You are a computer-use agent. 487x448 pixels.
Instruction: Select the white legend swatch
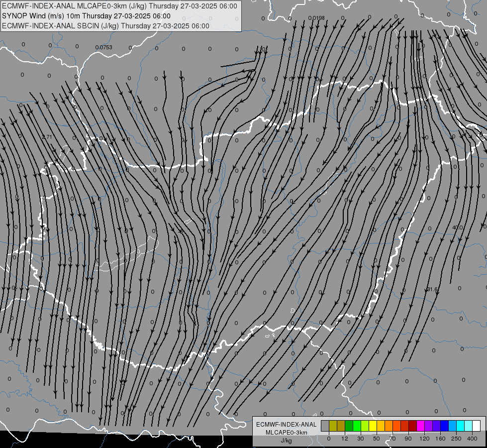click(477, 426)
